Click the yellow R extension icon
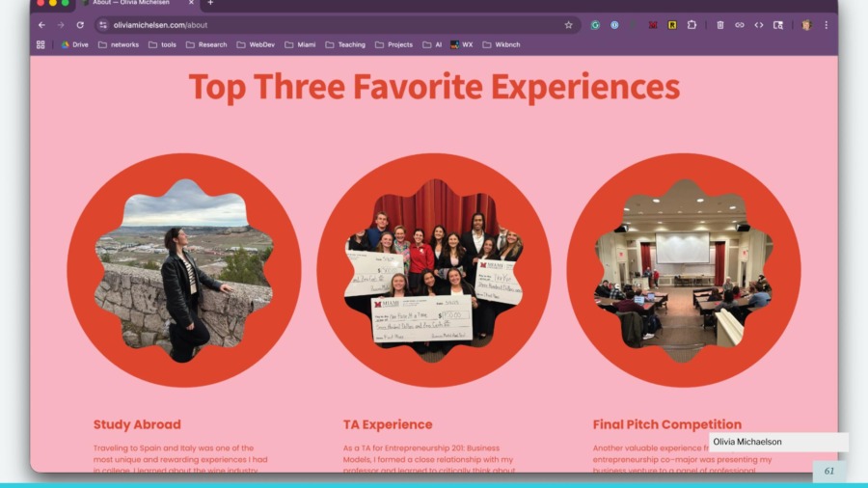Viewport: 868px width, 488px height. pos(672,25)
